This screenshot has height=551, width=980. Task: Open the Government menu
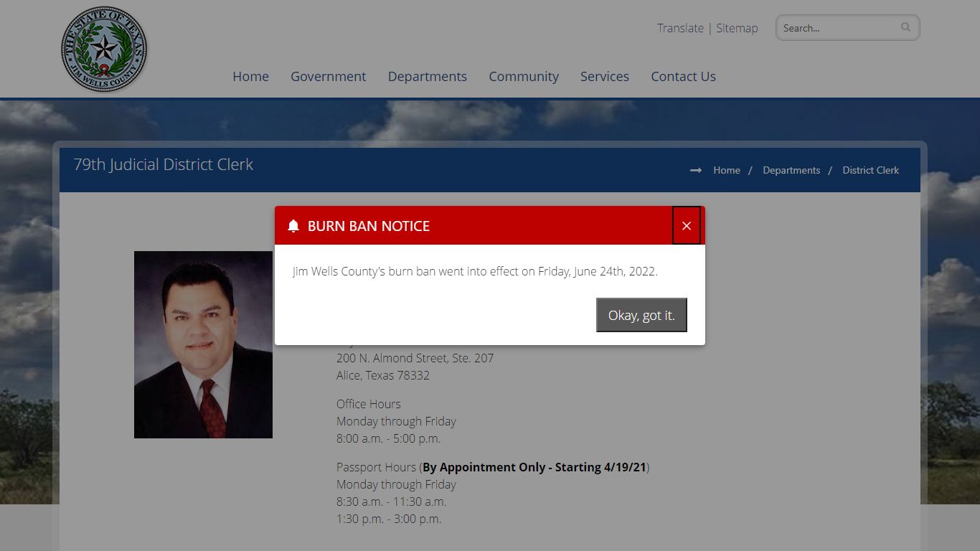(328, 76)
